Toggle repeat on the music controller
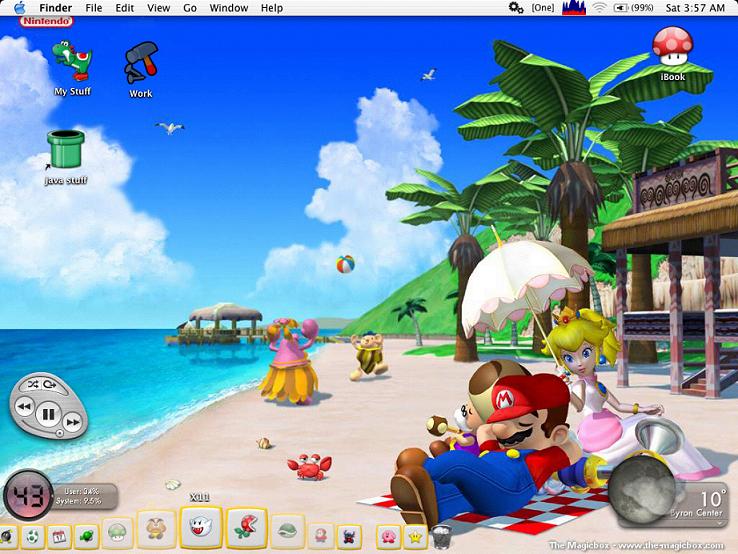The image size is (738, 554). tap(49, 385)
